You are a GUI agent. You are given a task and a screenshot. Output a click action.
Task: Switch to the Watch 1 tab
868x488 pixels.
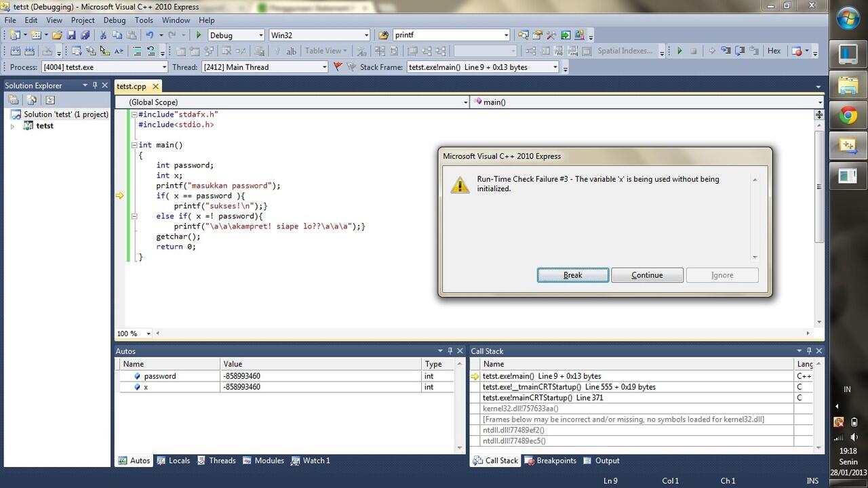click(x=310, y=460)
